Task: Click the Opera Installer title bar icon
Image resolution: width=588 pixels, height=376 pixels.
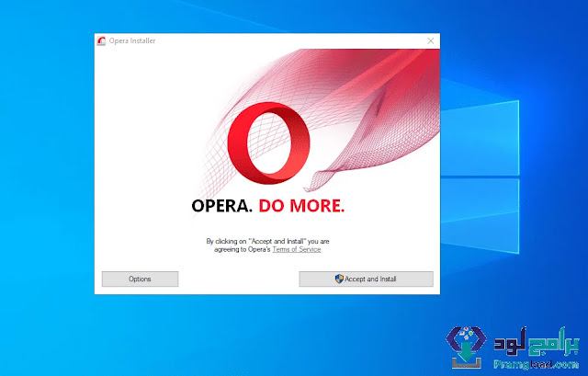Action: 101,40
